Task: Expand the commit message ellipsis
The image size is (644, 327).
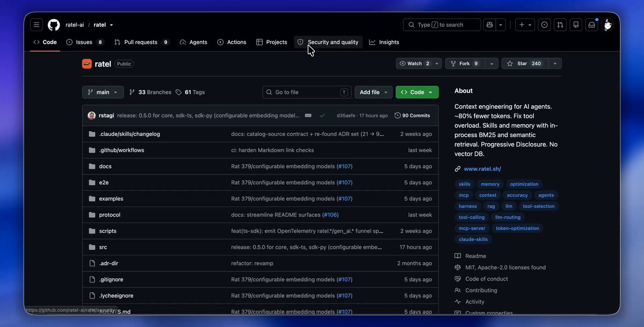Action: point(308,115)
